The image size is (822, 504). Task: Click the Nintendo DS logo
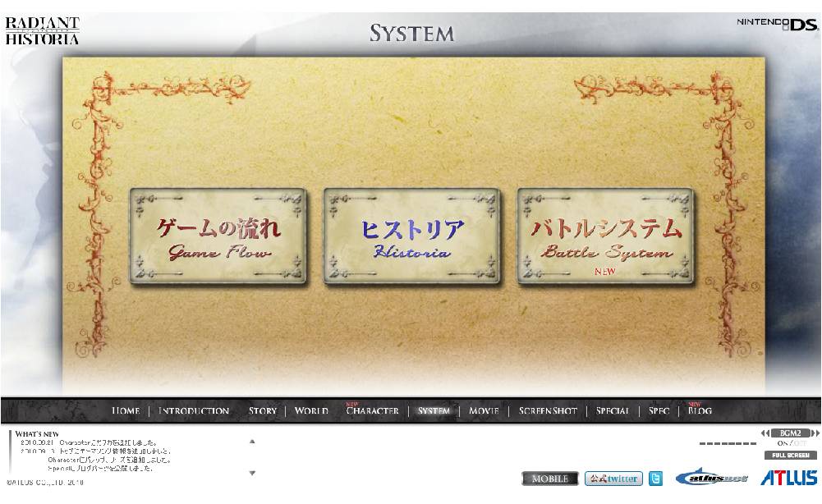coord(778,24)
